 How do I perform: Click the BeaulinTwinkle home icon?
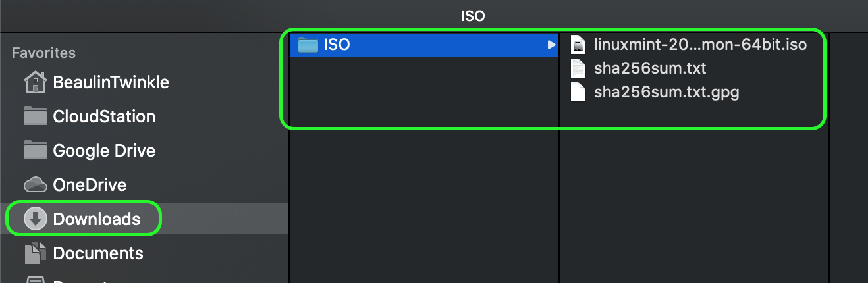36,82
